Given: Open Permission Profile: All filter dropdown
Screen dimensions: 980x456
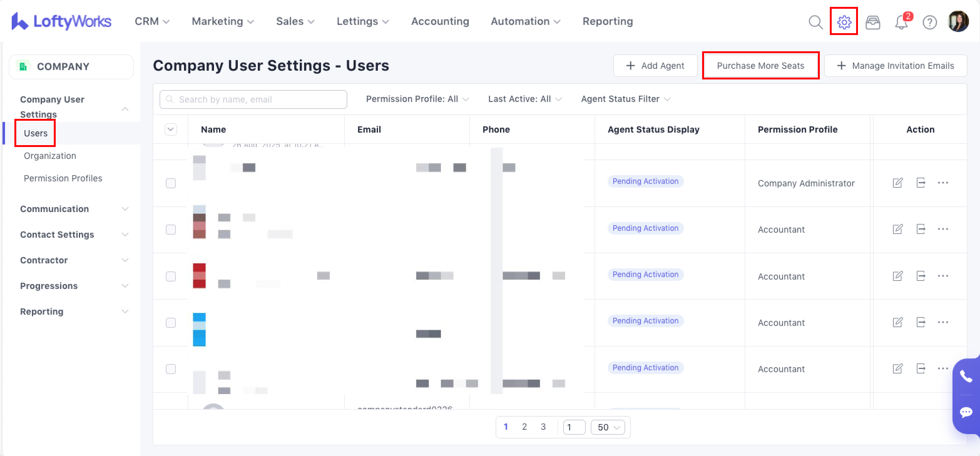Looking at the screenshot, I should 417,99.
